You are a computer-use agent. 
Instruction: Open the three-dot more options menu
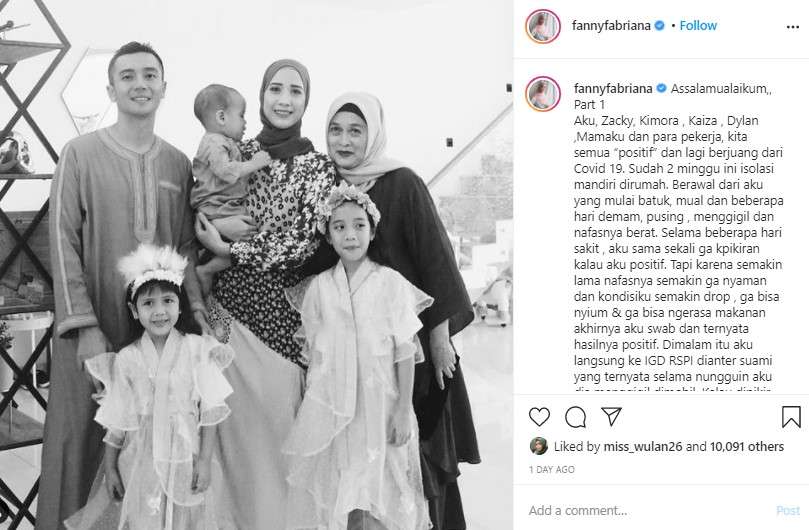(x=792, y=27)
